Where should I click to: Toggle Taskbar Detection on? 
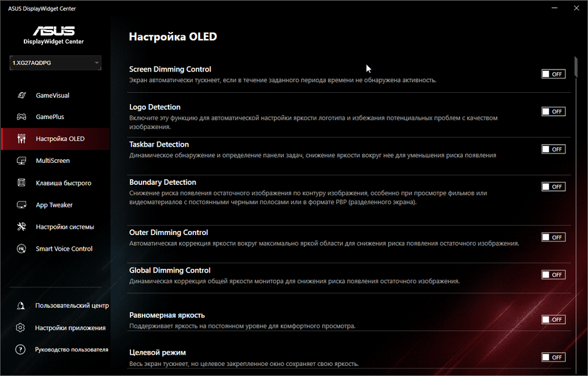tap(553, 149)
